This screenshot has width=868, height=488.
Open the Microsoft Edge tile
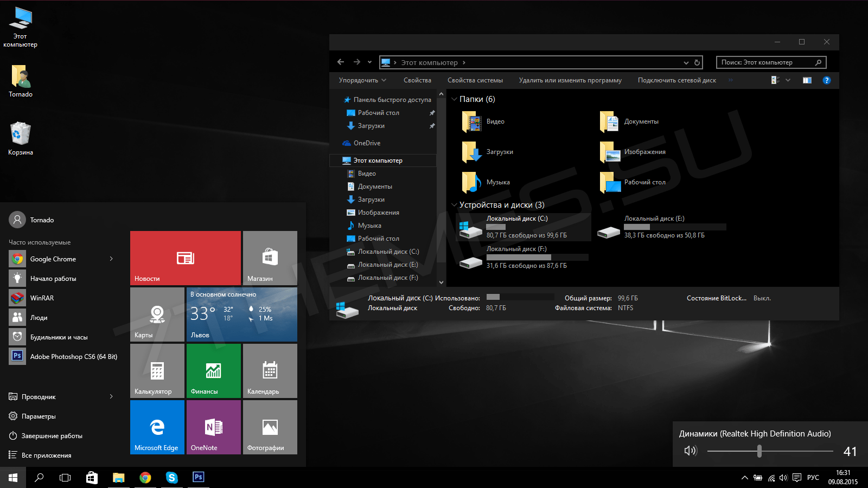click(x=157, y=427)
